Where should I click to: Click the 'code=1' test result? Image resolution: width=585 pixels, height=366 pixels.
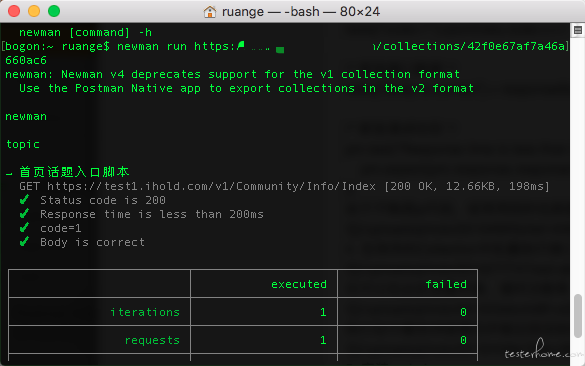click(x=61, y=228)
